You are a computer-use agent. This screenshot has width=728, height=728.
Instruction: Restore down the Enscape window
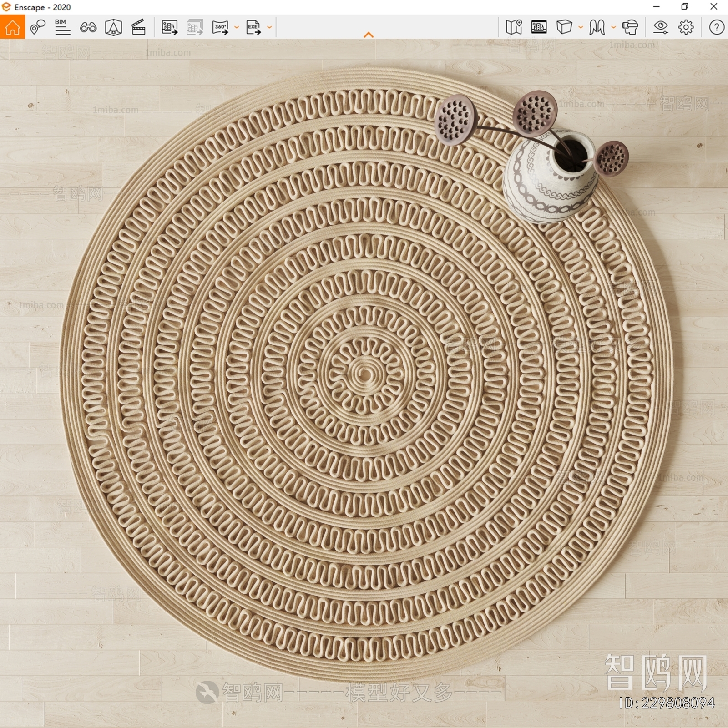click(x=685, y=7)
